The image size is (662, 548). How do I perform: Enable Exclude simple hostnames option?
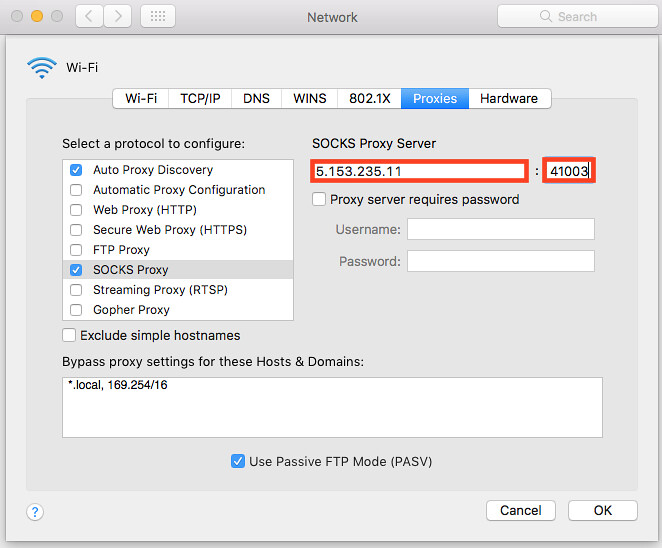coord(70,335)
